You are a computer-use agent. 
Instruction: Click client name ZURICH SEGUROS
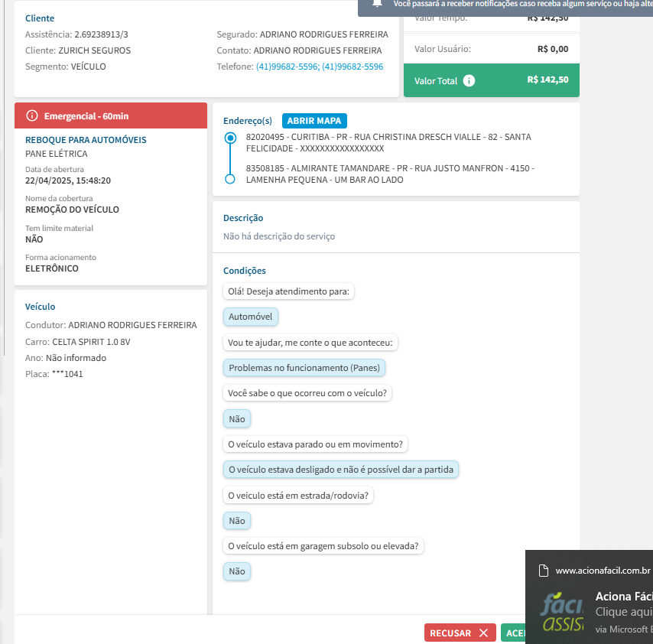point(95,50)
